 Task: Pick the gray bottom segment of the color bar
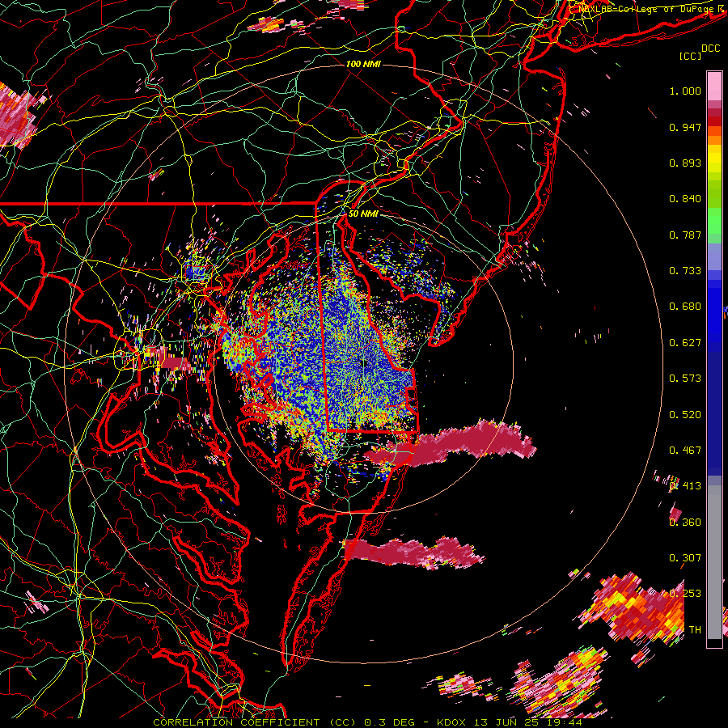[x=714, y=562]
